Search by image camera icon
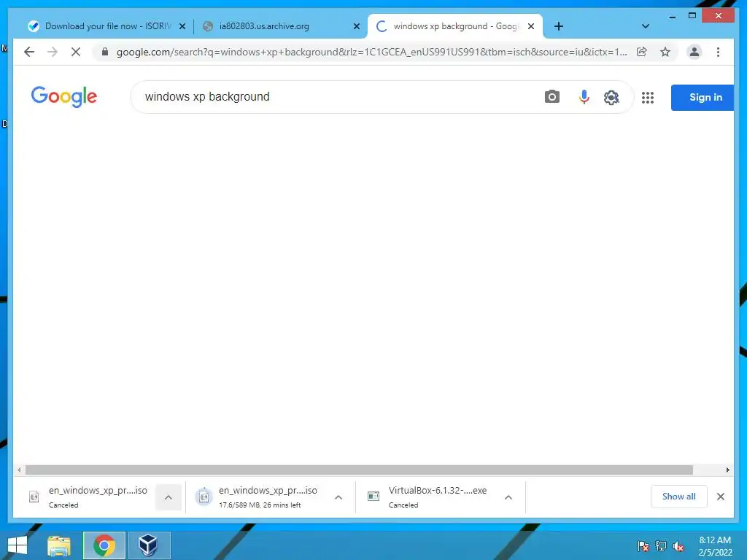This screenshot has width=747, height=560. coord(551,97)
